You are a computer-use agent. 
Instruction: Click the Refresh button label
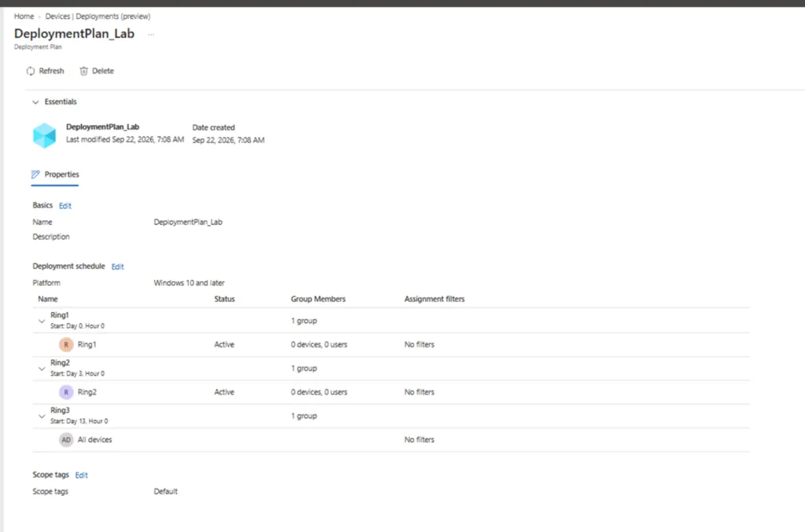coord(52,71)
